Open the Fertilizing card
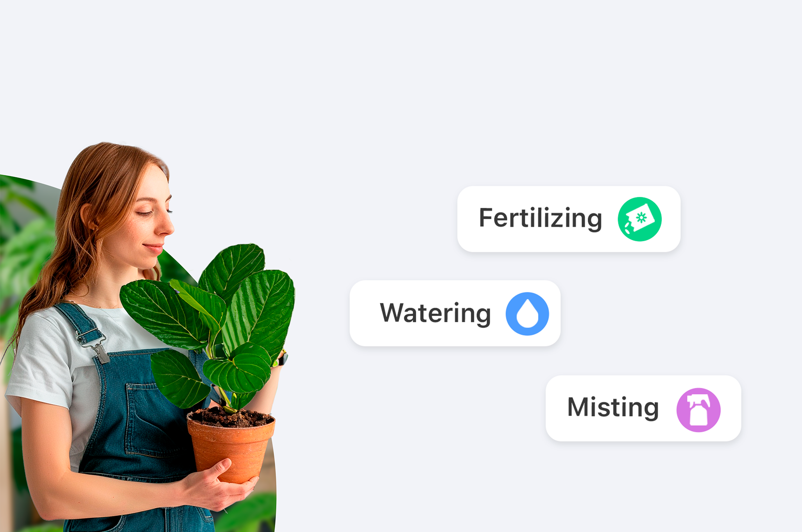 [x=569, y=219]
